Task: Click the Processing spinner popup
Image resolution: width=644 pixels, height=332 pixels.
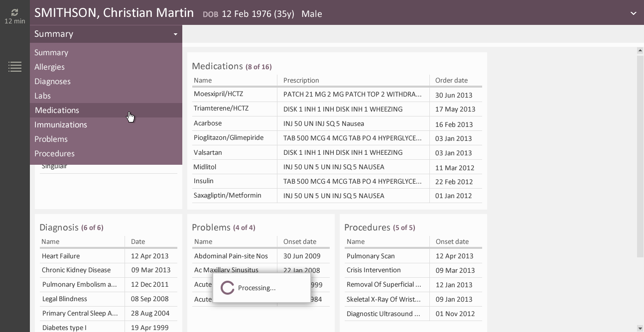Action: [x=261, y=288]
